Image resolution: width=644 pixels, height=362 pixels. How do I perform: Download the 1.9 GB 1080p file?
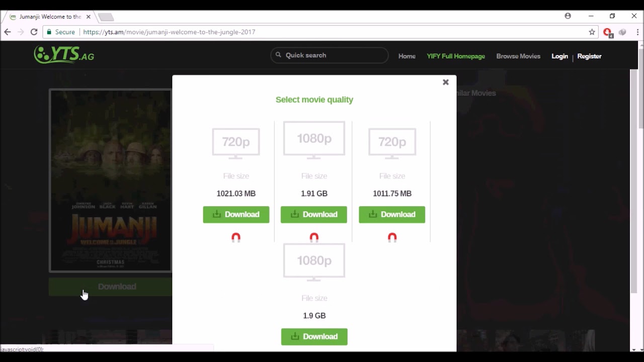coord(314,336)
